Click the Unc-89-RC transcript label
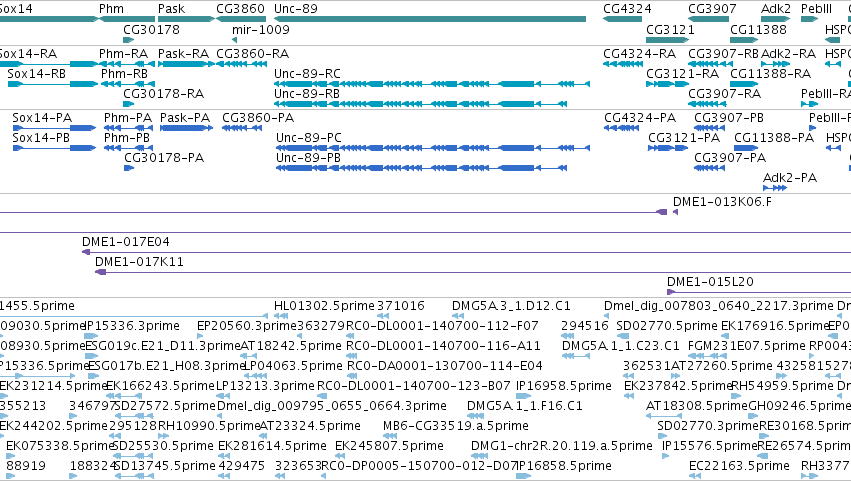This screenshot has height=481, width=851. click(x=307, y=74)
